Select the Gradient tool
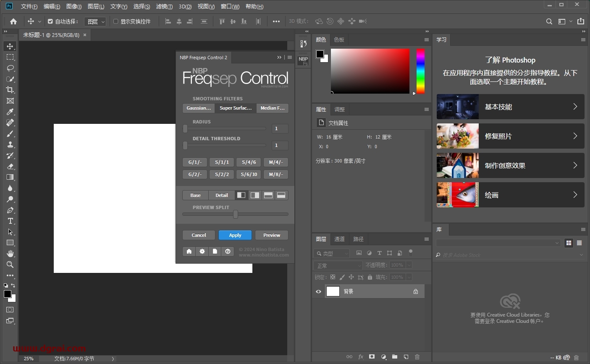The width and height of the screenshot is (590, 364). click(10, 177)
